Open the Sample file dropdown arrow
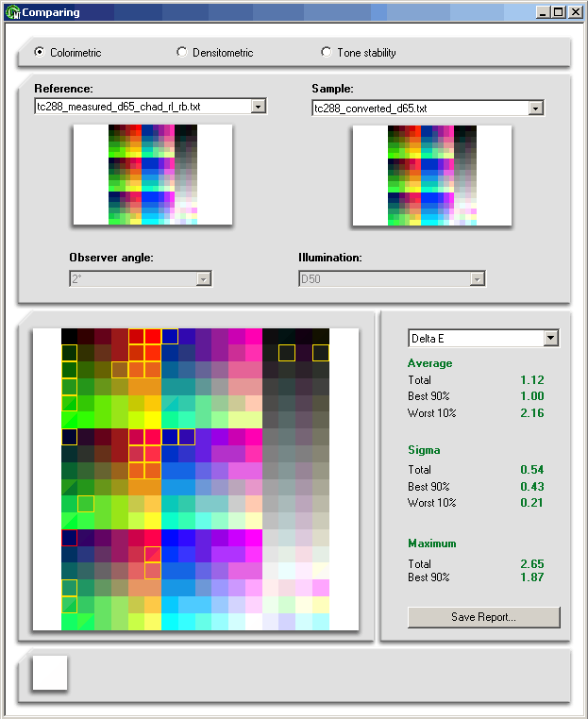 (x=535, y=109)
